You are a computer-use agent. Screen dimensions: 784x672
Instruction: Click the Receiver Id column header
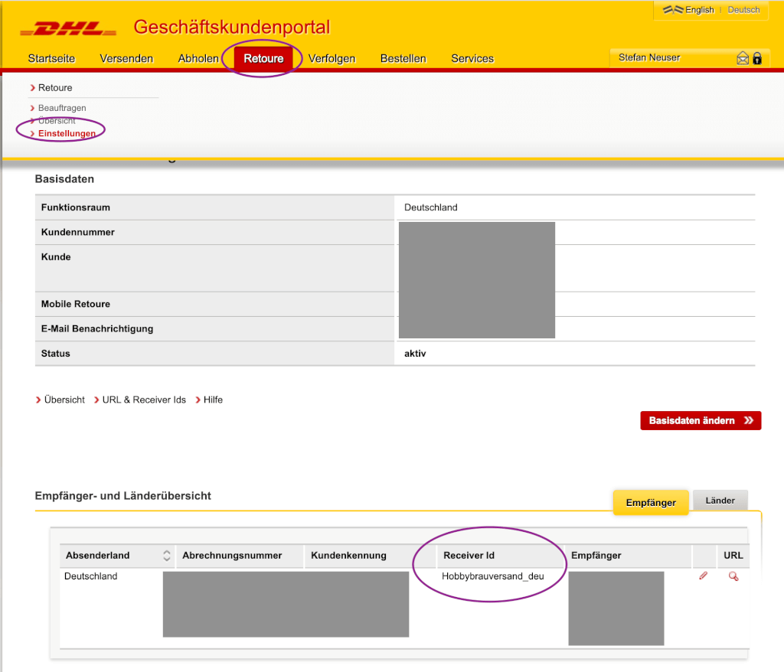point(469,556)
